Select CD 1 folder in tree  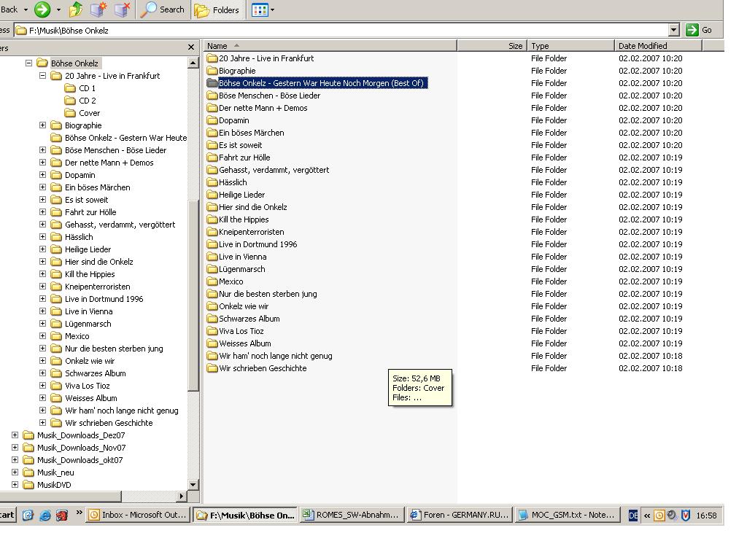tap(87, 88)
